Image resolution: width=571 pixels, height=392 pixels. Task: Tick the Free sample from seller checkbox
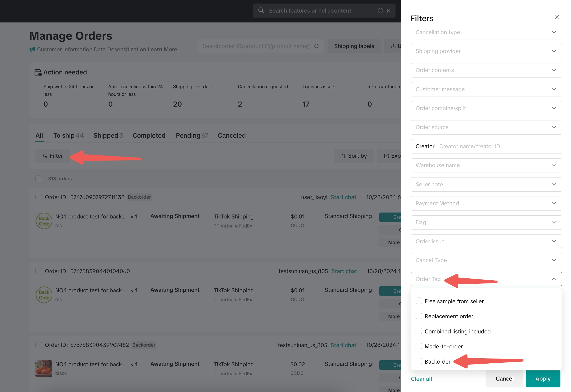[419, 301]
